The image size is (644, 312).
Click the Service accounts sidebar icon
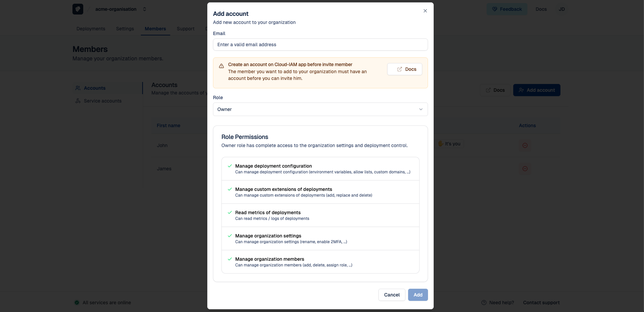pos(78,101)
